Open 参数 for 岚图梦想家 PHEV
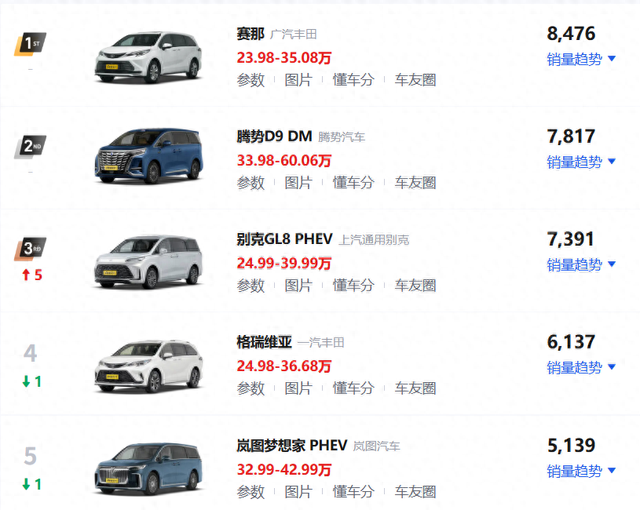640x510 pixels. click(251, 492)
